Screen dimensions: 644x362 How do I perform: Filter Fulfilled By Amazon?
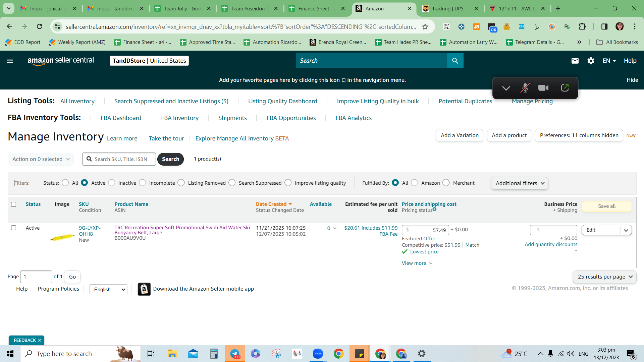pyautogui.click(x=415, y=183)
